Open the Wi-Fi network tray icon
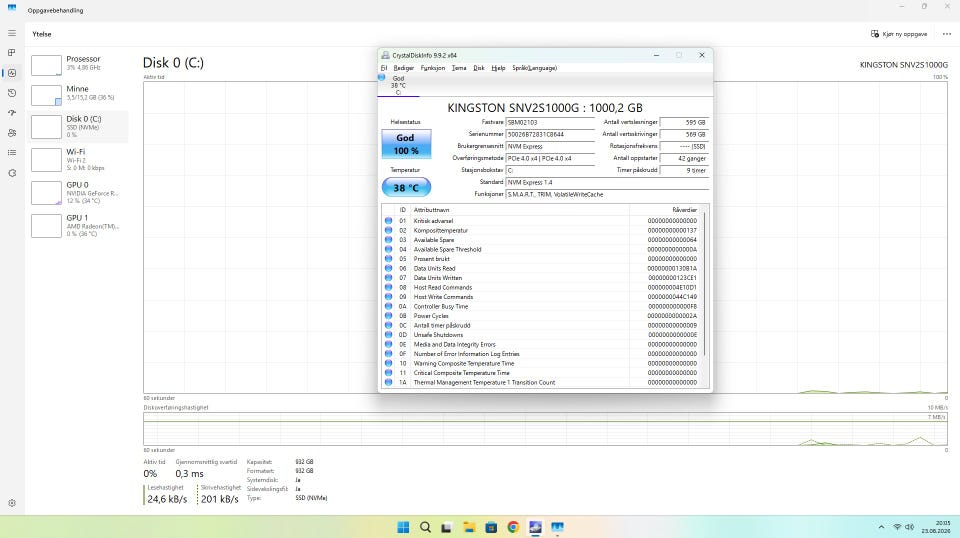This screenshot has height=538, width=960. pyautogui.click(x=897, y=527)
